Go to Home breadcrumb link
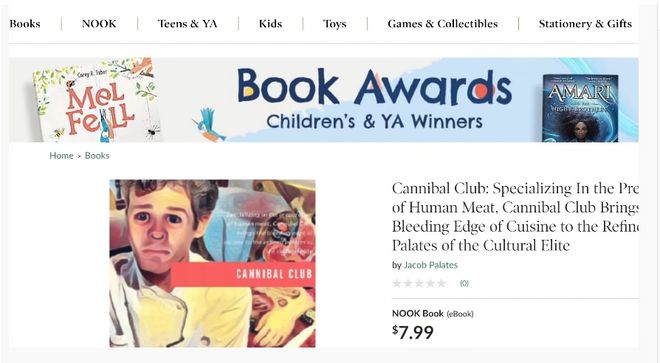 click(x=61, y=155)
